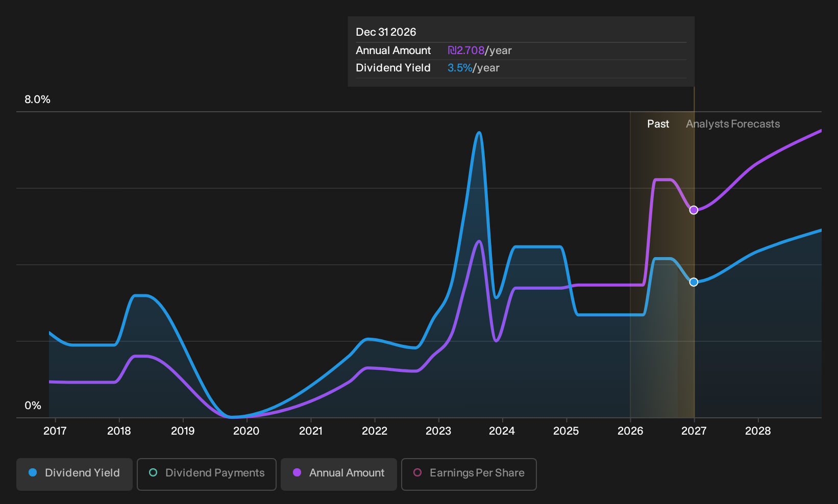Click the 2019 x-axis label
The width and height of the screenshot is (838, 504).
(x=183, y=431)
